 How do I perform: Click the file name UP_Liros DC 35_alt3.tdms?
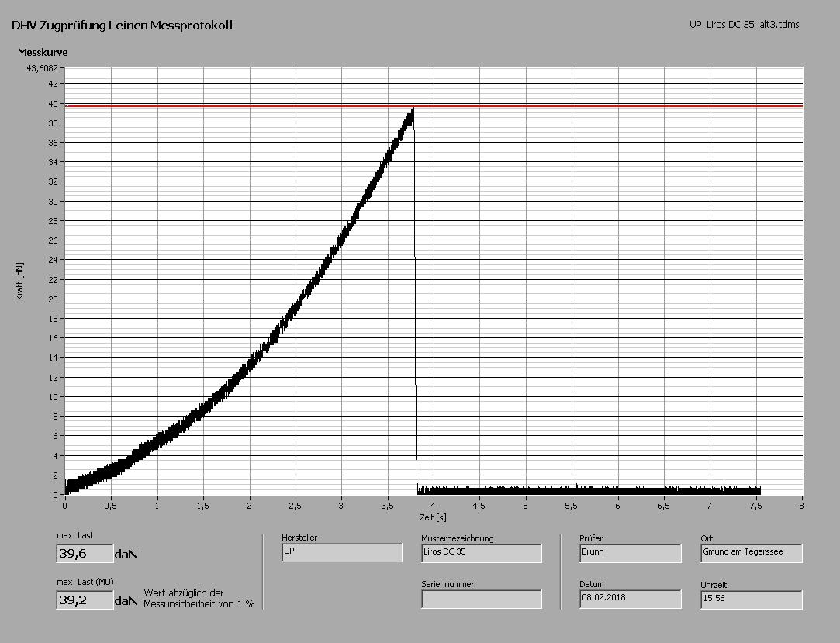coord(744,24)
